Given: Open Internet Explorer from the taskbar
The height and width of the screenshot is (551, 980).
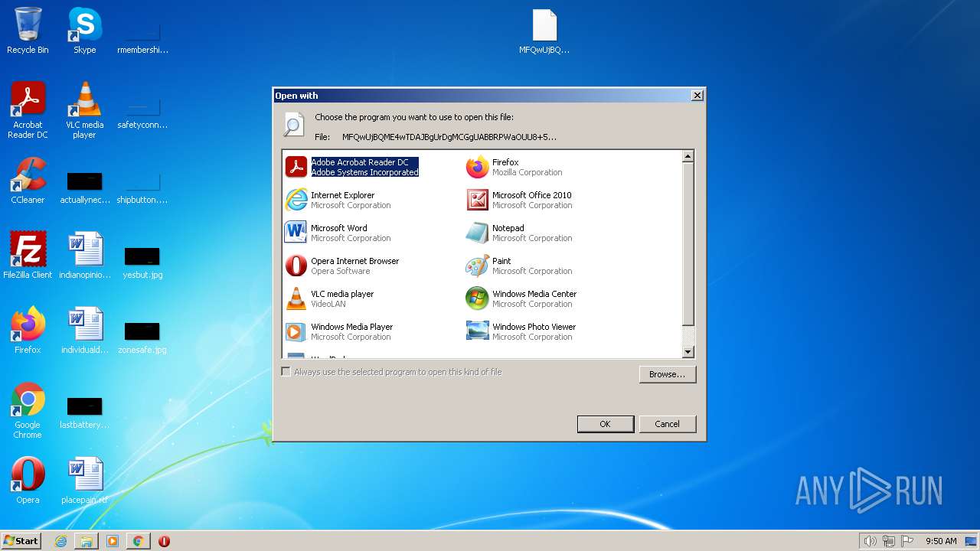Looking at the screenshot, I should point(60,541).
